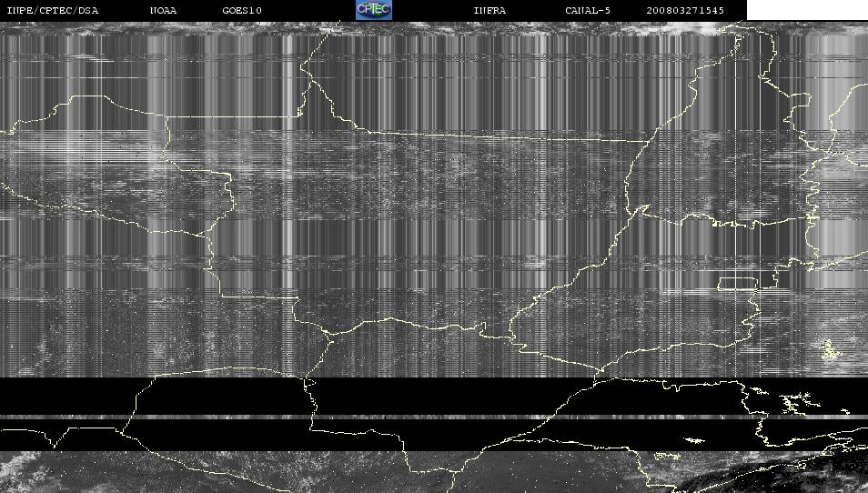Click the NOAA label in the header

pyautogui.click(x=163, y=11)
